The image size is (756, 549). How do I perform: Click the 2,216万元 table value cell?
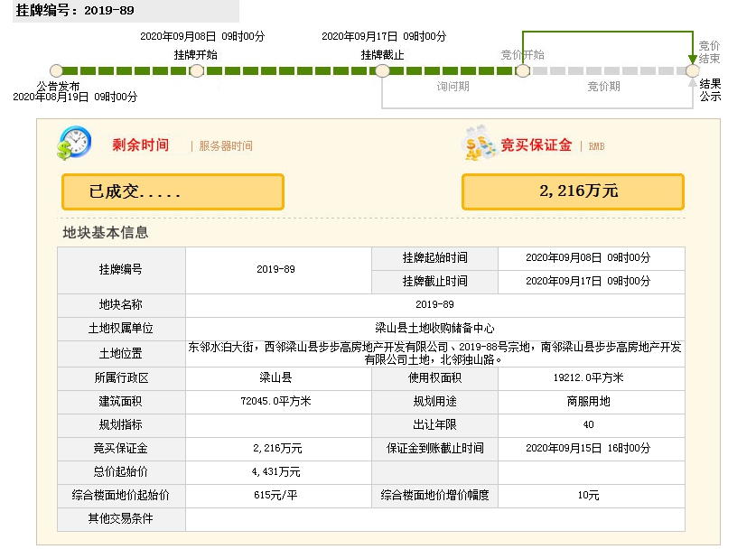pyautogui.click(x=278, y=449)
